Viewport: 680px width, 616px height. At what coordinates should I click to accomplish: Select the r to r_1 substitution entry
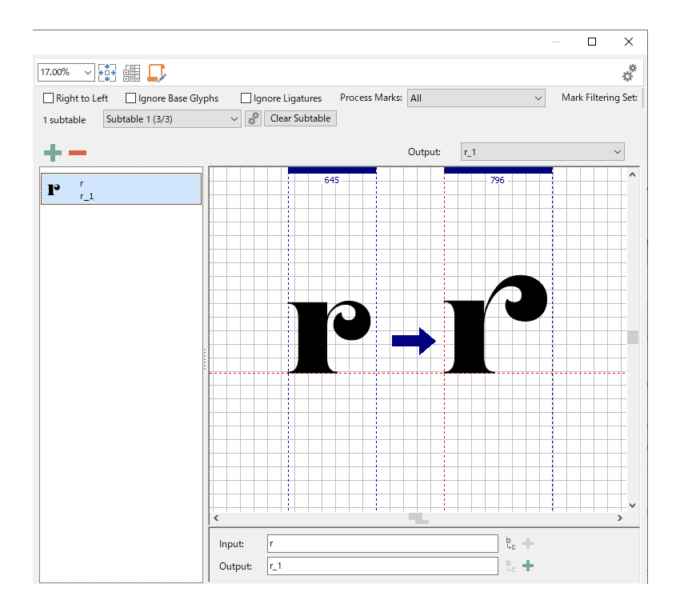click(x=121, y=189)
